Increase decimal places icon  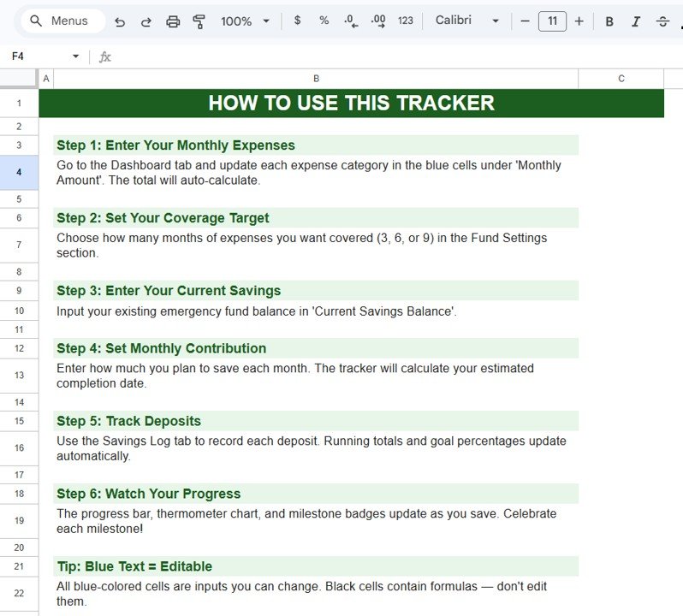[378, 21]
